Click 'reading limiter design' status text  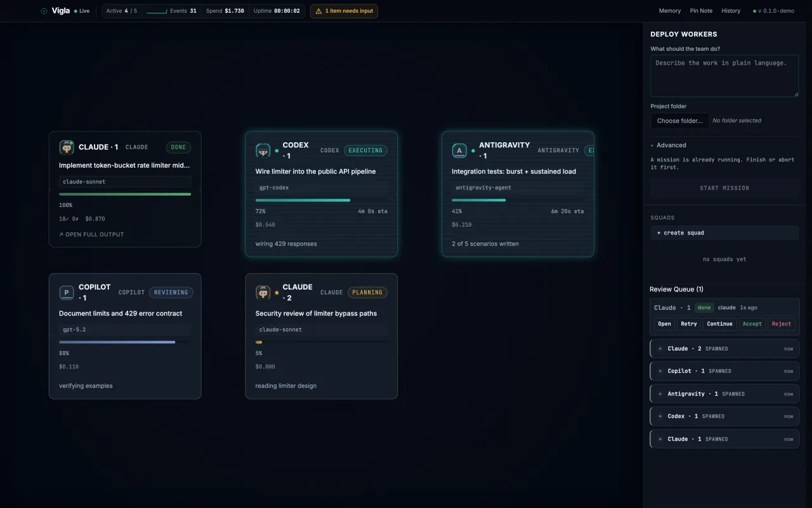point(286,386)
